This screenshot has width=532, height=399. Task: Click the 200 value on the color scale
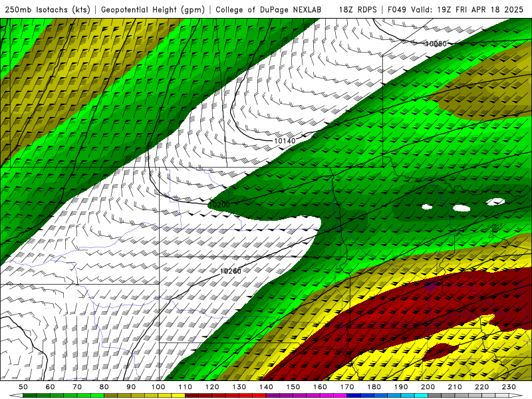click(x=428, y=387)
